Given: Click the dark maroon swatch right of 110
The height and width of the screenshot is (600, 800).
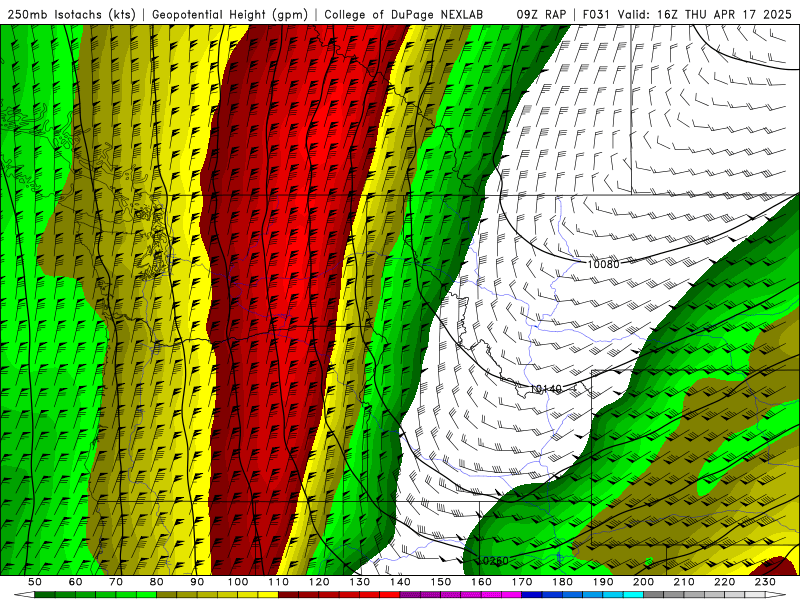Looking at the screenshot, I should pos(288,595).
